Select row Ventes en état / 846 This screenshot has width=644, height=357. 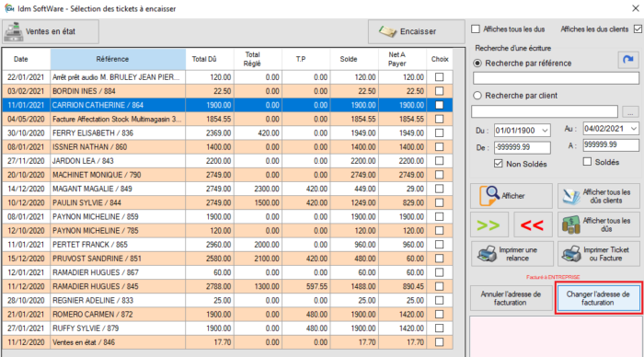coord(227,342)
